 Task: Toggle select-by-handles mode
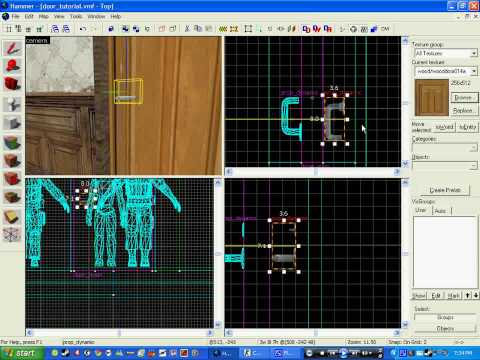pyautogui.click(x=248, y=29)
